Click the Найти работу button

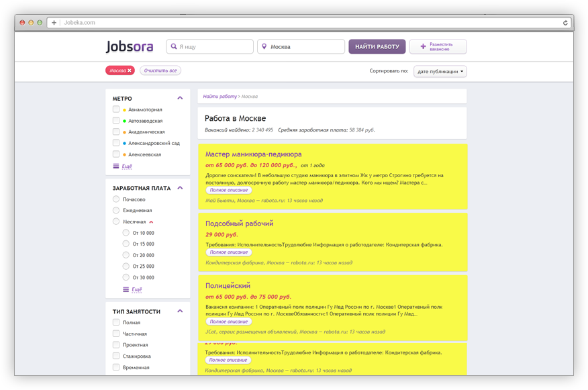[x=377, y=46]
